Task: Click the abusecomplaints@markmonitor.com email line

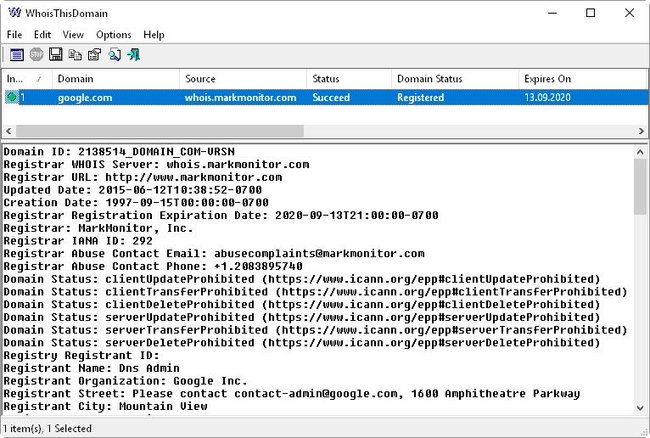Action: [x=214, y=254]
